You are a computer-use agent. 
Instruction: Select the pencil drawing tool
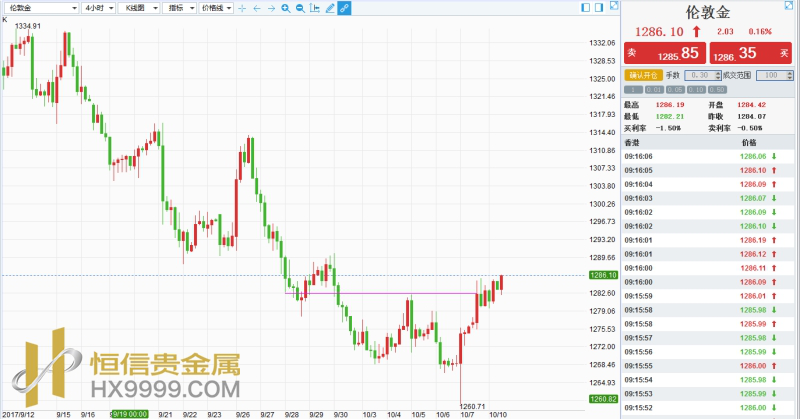330,8
